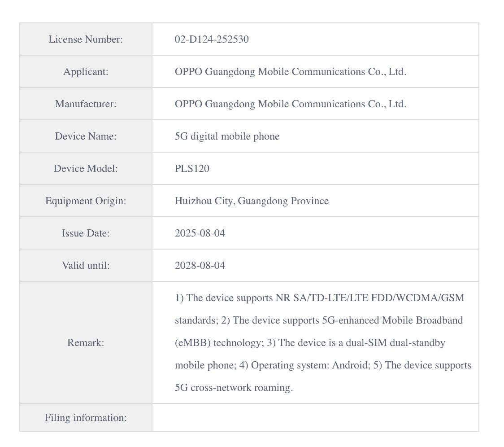
Task: Select the license number 02-D124-252530
Action: point(212,39)
